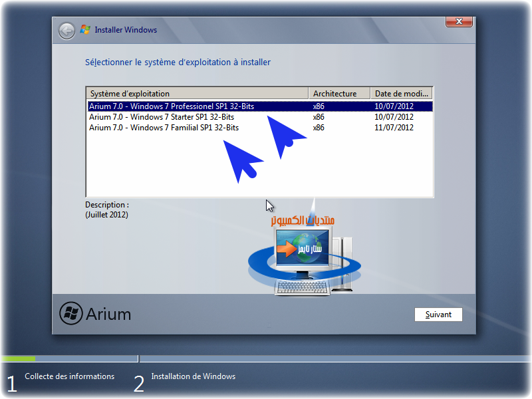Sort by Système d'exploitation column header

197,93
